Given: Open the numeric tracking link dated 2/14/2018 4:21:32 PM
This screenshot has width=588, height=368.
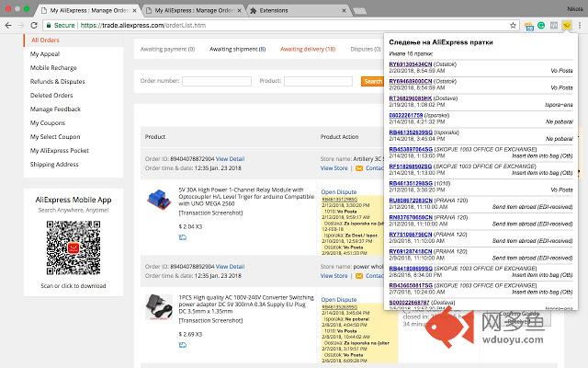Looking at the screenshot, I should pos(406,115).
